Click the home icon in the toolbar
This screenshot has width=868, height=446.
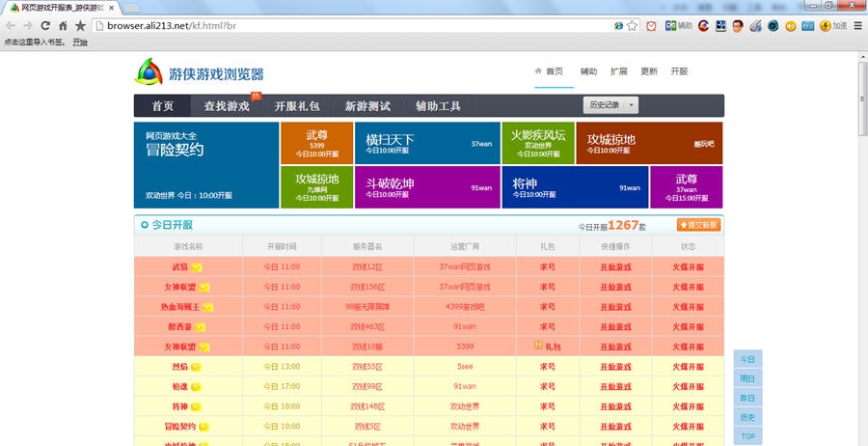click(63, 26)
